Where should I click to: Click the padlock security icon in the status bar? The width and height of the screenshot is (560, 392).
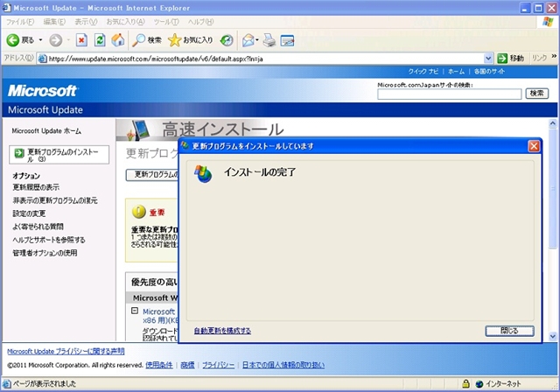(x=465, y=384)
